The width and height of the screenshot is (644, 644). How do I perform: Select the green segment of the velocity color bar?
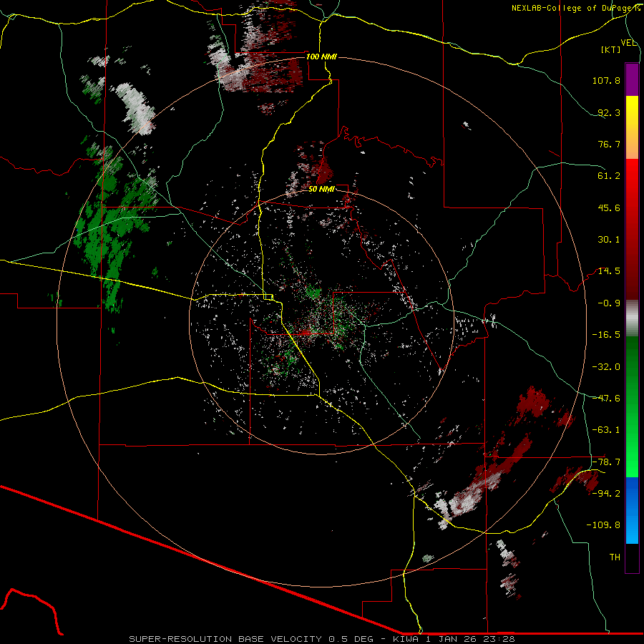[x=632, y=406]
